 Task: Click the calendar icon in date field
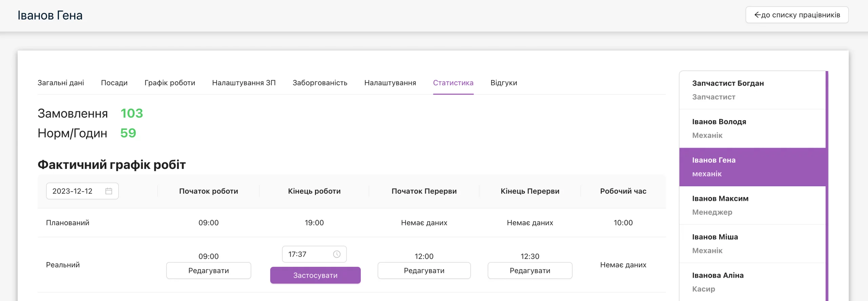(108, 191)
